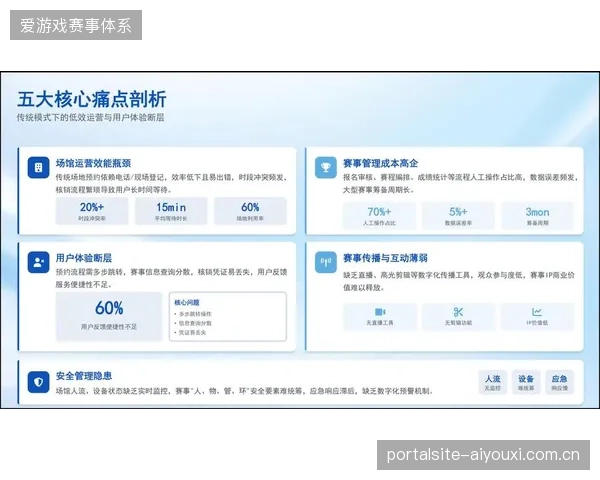
Task: Click the user icon beside 用户体验断层
Action: click(38, 262)
